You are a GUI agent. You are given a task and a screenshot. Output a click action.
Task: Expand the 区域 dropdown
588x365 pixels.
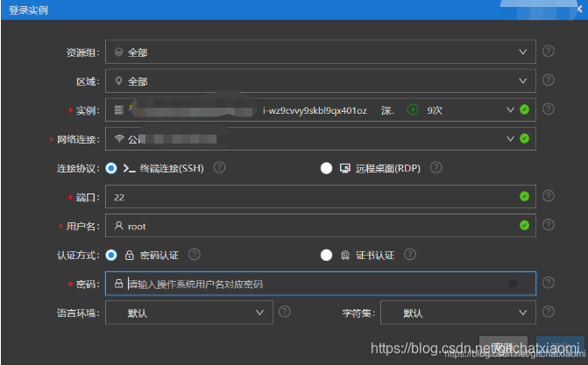[x=523, y=81]
